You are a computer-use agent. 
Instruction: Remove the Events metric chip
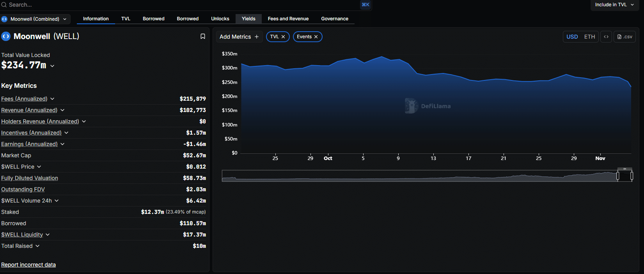316,37
